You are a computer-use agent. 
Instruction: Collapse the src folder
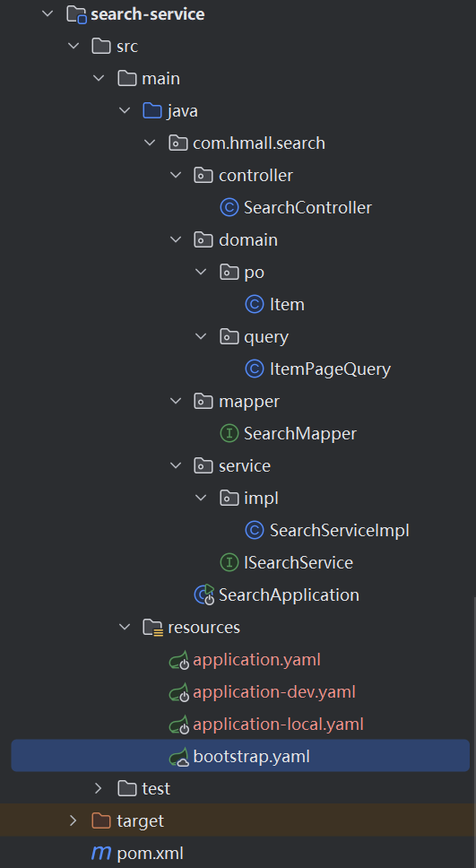point(74,47)
